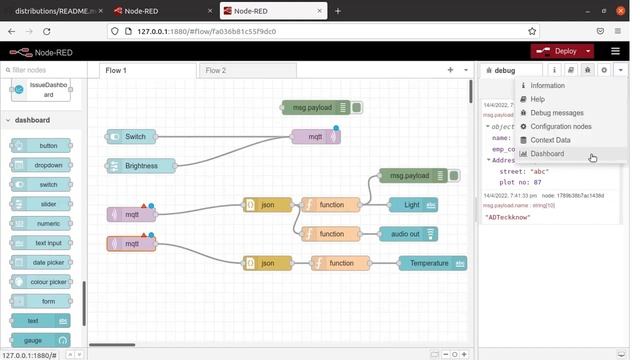Select the IssueDashboard palette node

click(x=41, y=89)
